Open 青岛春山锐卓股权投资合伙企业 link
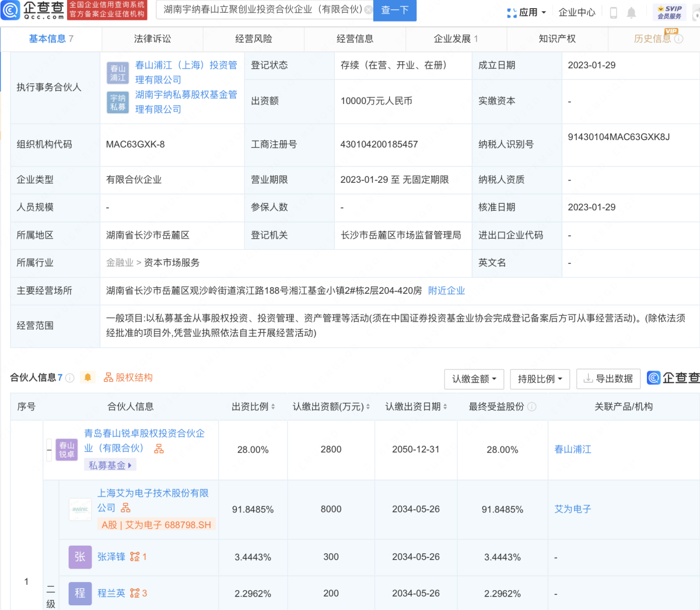 tap(144, 440)
